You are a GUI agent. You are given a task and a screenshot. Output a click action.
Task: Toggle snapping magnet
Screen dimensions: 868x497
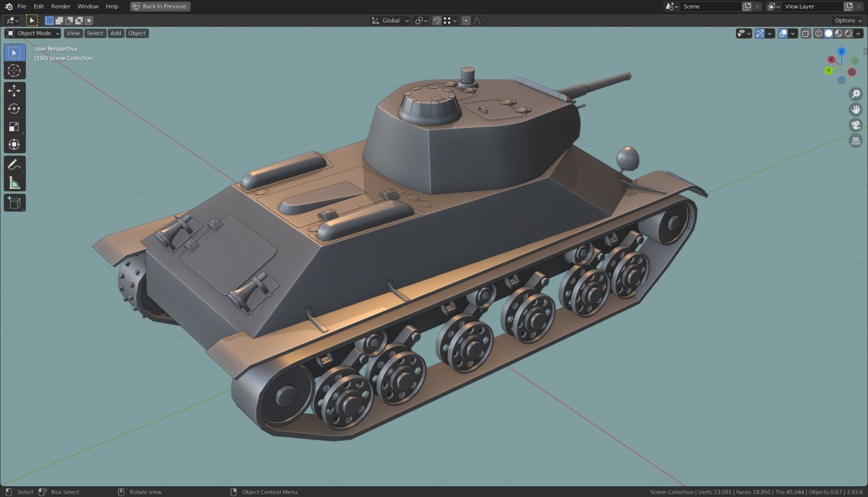(437, 20)
